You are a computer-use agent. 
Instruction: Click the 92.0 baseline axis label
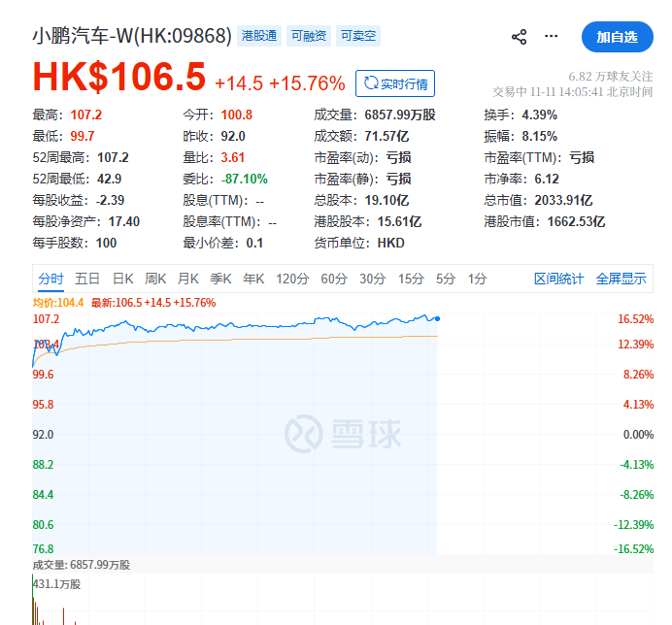pos(44,435)
